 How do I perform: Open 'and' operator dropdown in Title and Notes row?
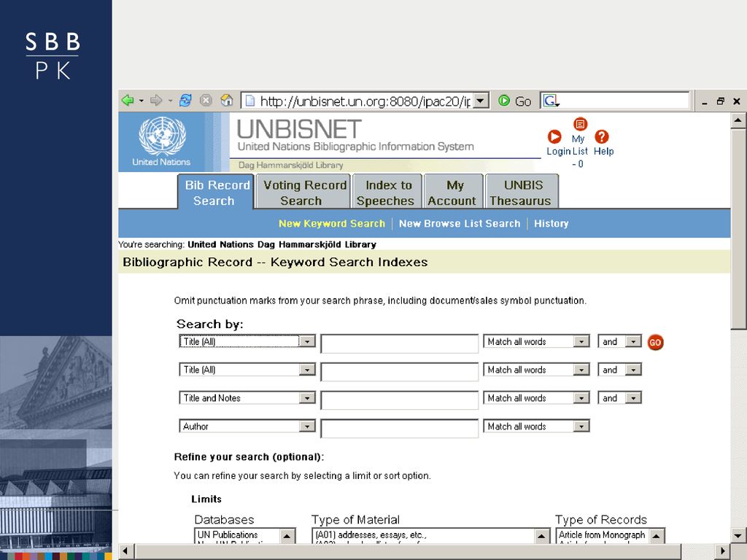point(633,398)
